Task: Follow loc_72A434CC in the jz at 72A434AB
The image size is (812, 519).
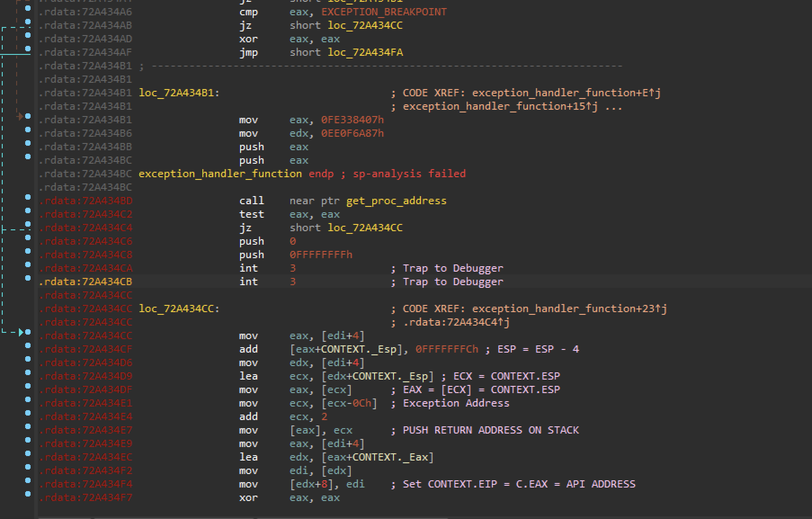Action: (365, 26)
